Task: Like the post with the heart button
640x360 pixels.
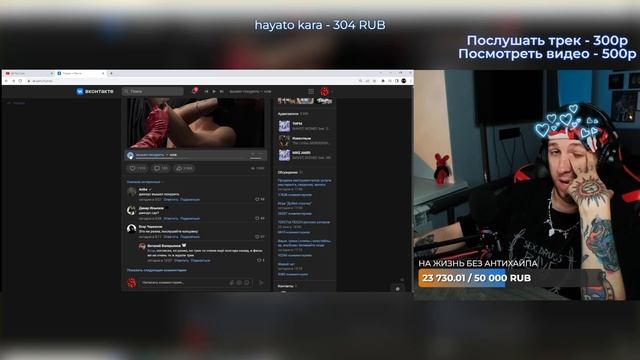Action: coord(138,168)
